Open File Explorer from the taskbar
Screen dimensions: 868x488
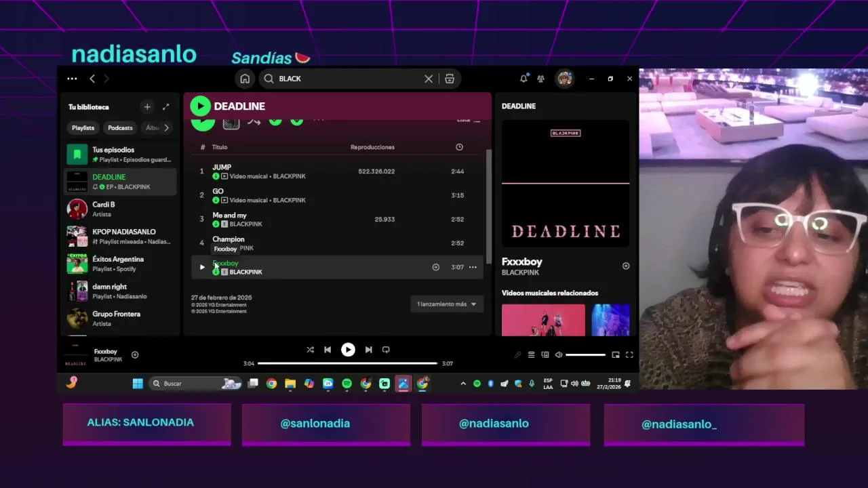click(x=290, y=384)
